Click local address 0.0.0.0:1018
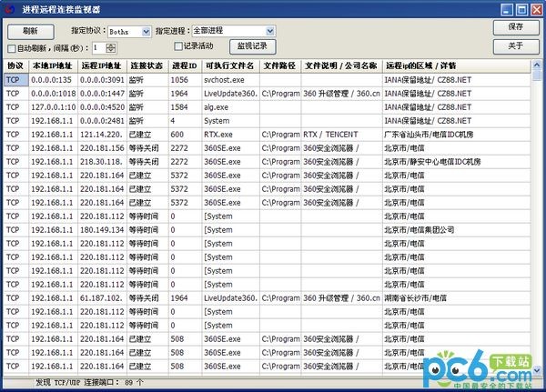This screenshot has height=392, width=546. click(x=53, y=94)
